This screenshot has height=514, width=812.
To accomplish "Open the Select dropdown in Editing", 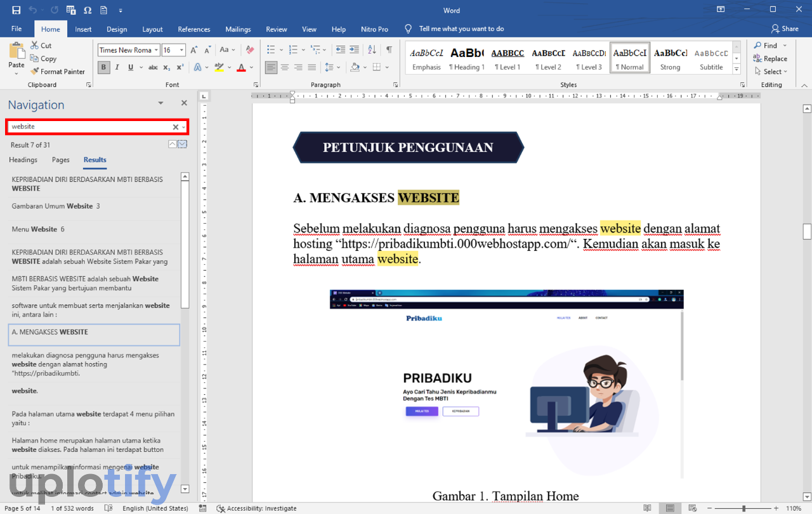I will (x=770, y=72).
